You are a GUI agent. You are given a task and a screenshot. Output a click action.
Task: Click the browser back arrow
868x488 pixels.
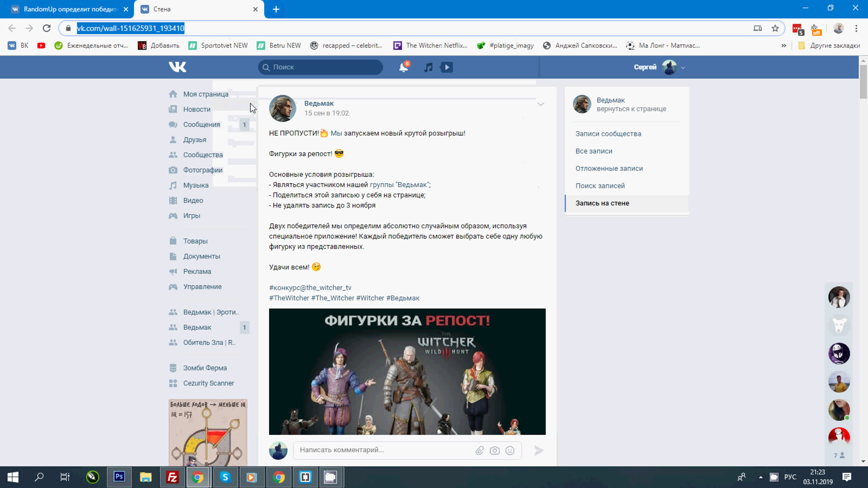point(12,28)
